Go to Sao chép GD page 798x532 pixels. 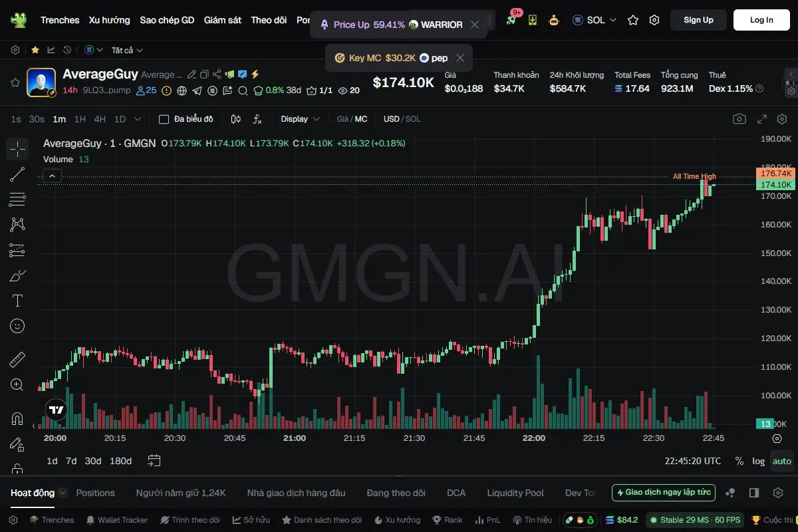coord(167,20)
